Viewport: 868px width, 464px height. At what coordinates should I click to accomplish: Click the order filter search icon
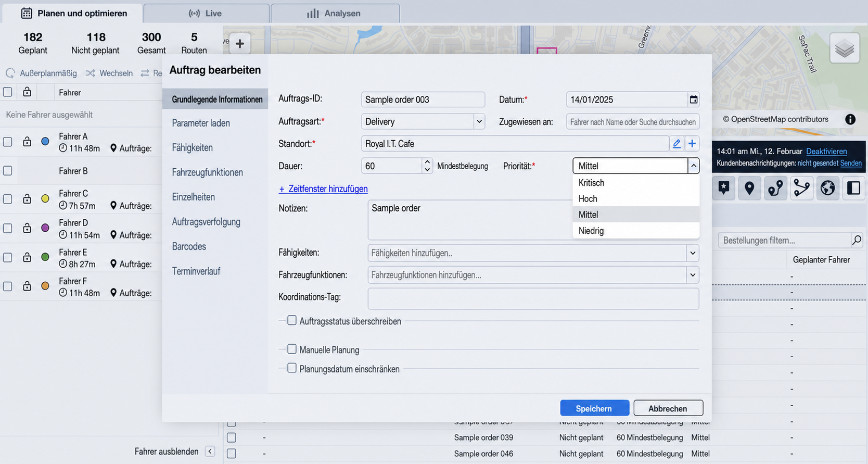(857, 240)
